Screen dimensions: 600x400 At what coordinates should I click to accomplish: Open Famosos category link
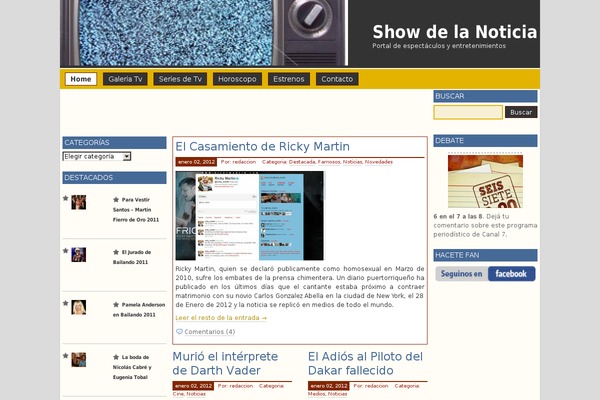point(329,162)
